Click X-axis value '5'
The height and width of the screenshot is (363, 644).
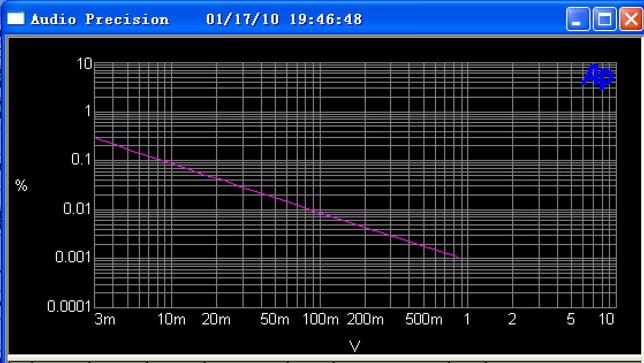[x=570, y=319]
